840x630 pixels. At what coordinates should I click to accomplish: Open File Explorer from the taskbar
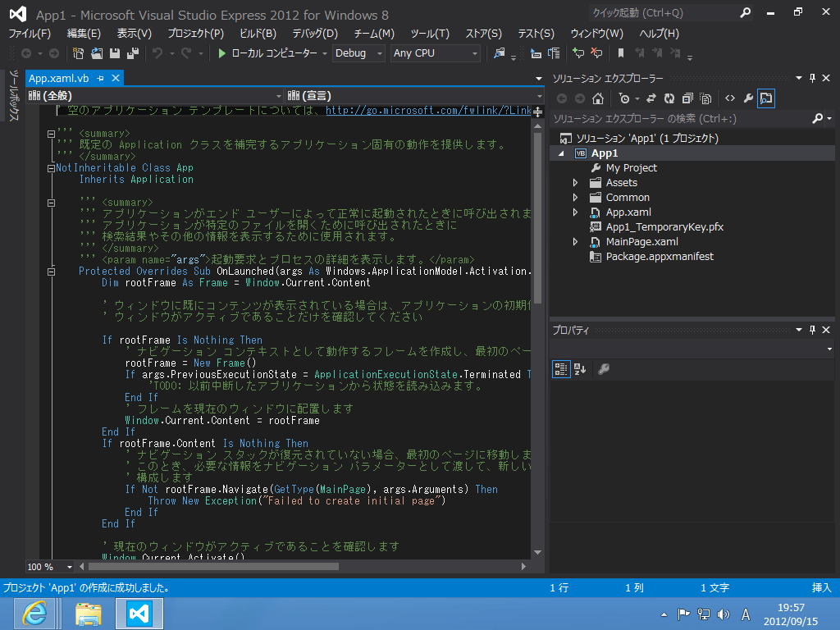click(89, 614)
